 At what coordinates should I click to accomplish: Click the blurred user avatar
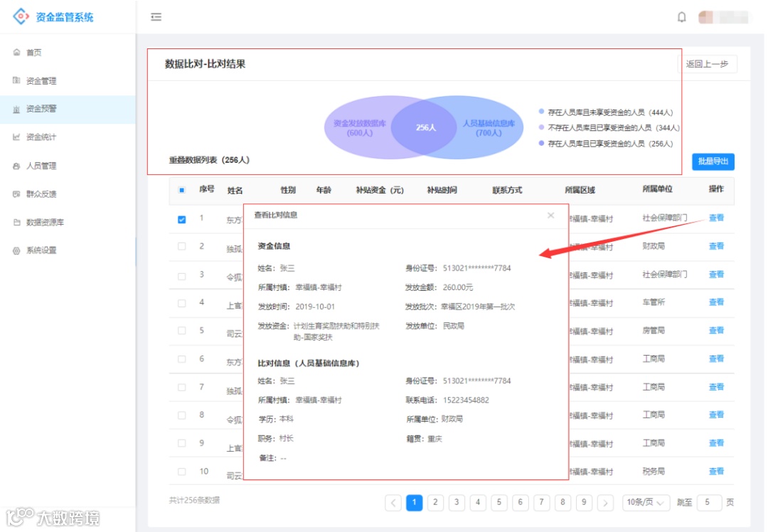pos(706,17)
